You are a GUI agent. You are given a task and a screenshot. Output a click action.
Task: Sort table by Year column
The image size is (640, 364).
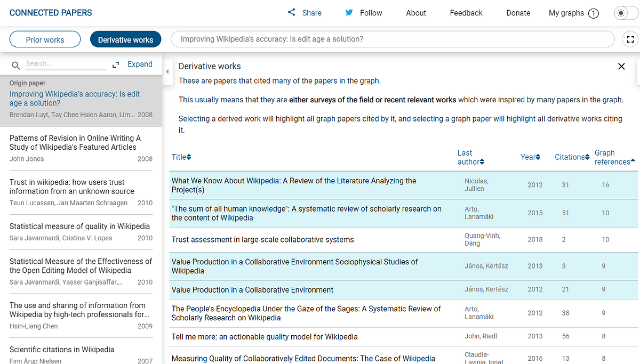pos(531,157)
